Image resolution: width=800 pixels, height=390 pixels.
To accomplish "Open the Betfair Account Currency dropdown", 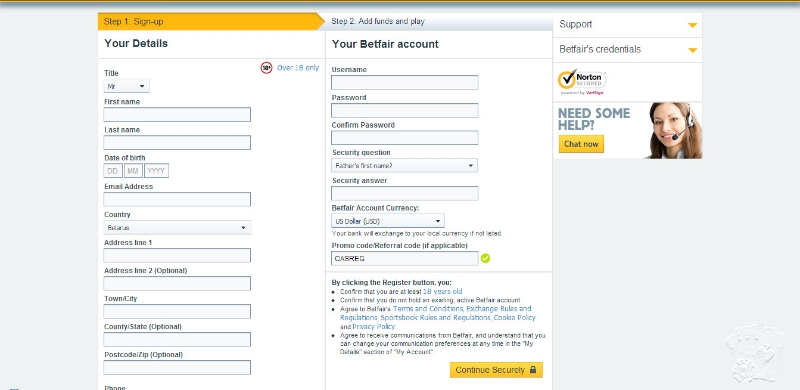I will coord(388,221).
